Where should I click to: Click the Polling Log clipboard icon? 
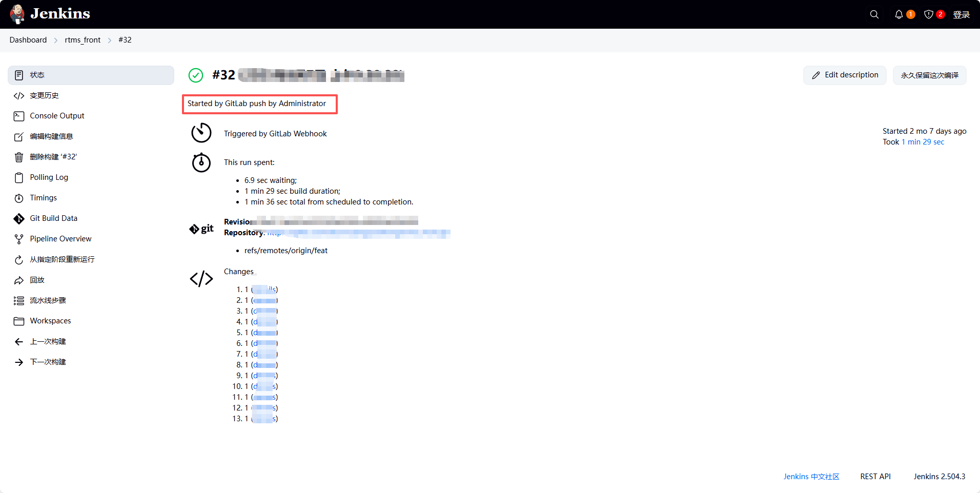click(x=19, y=178)
